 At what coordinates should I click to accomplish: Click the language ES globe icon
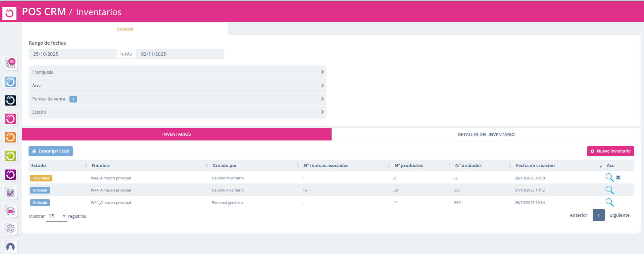click(x=10, y=63)
